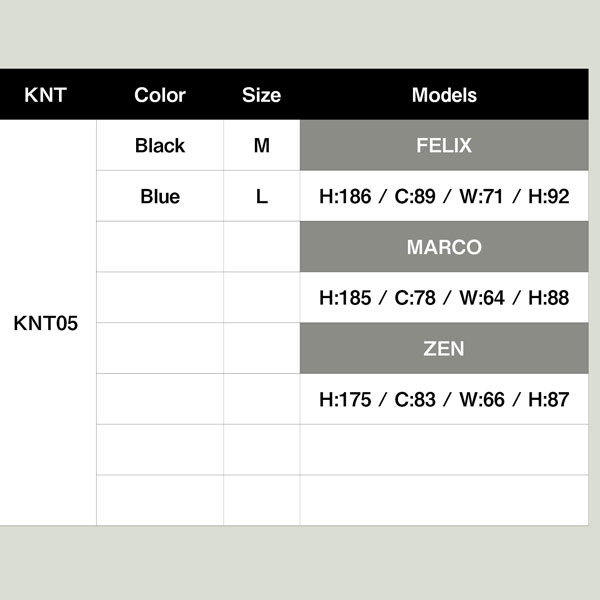The image size is (600, 600).
Task: Click the empty Color cell beside ZEN
Action: tap(160, 348)
